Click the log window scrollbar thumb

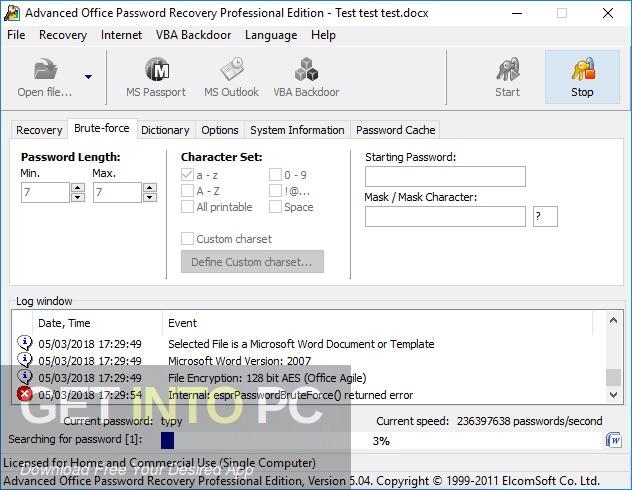point(613,378)
